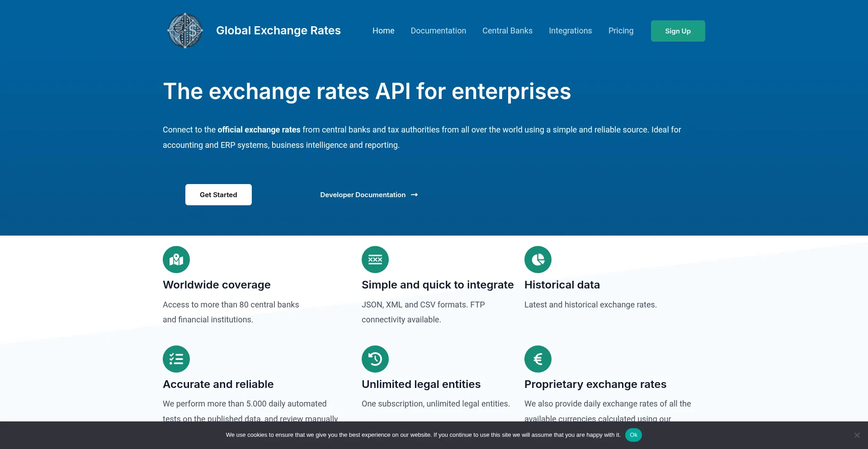Click the Historical data heading
The image size is (868, 449).
[x=562, y=285]
